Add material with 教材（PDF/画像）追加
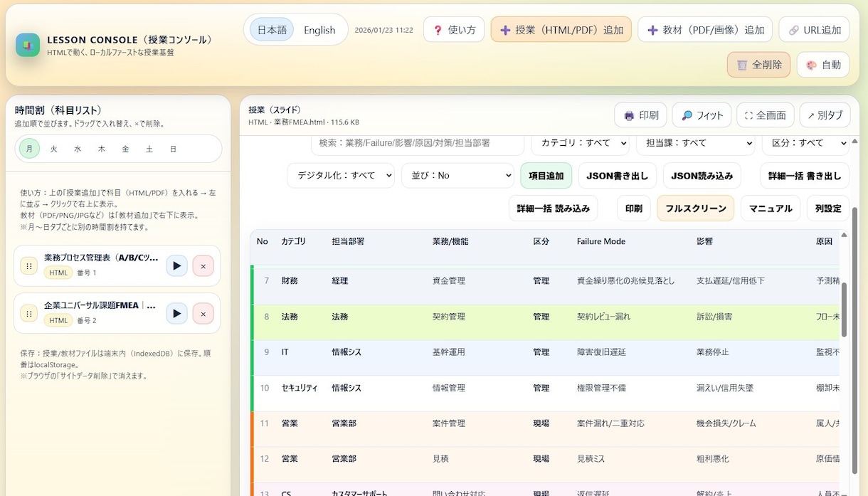The image size is (868, 496). point(705,30)
